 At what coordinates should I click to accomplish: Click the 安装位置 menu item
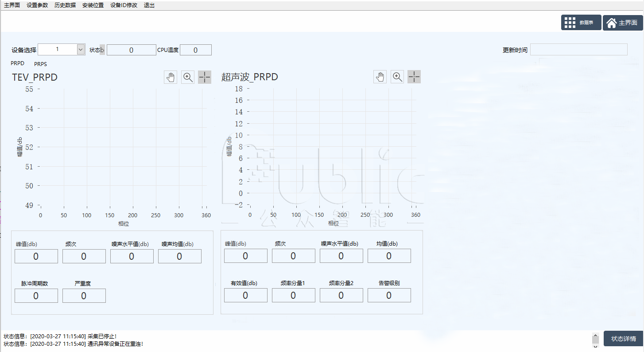pyautogui.click(x=93, y=5)
